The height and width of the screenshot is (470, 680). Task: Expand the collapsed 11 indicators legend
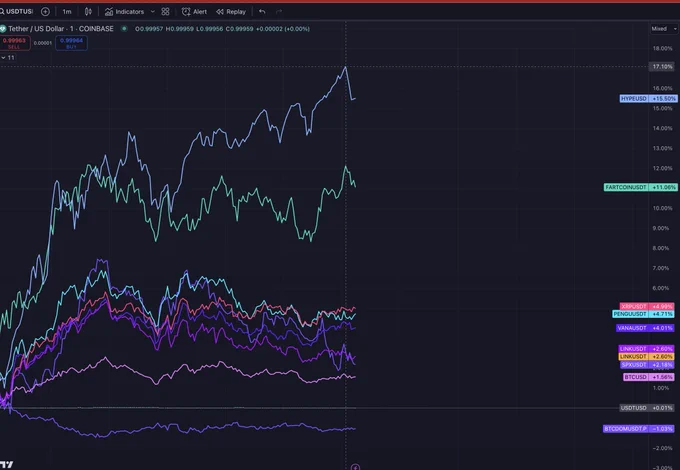8,58
